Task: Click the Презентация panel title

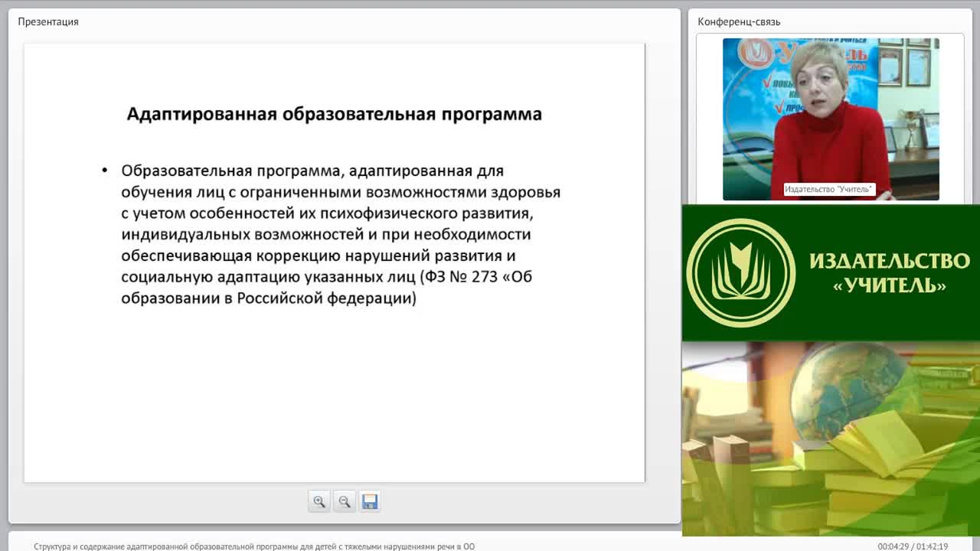Action: click(x=48, y=21)
